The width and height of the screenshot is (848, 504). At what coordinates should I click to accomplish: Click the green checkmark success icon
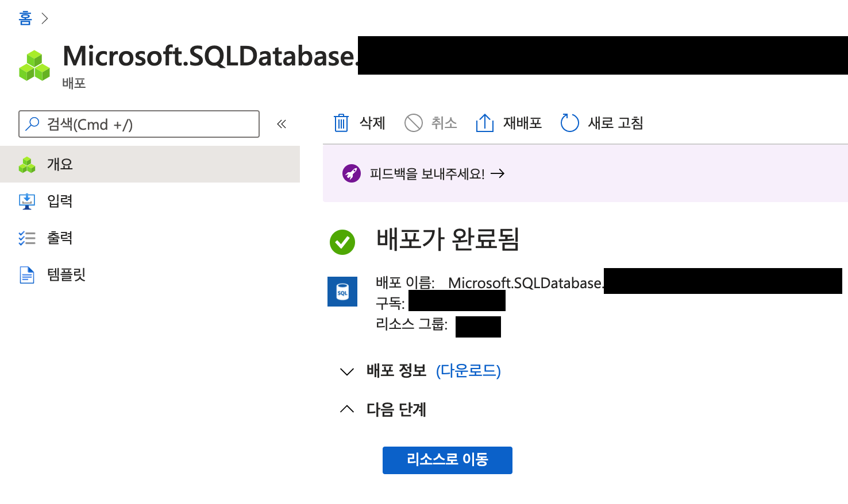[x=342, y=242]
